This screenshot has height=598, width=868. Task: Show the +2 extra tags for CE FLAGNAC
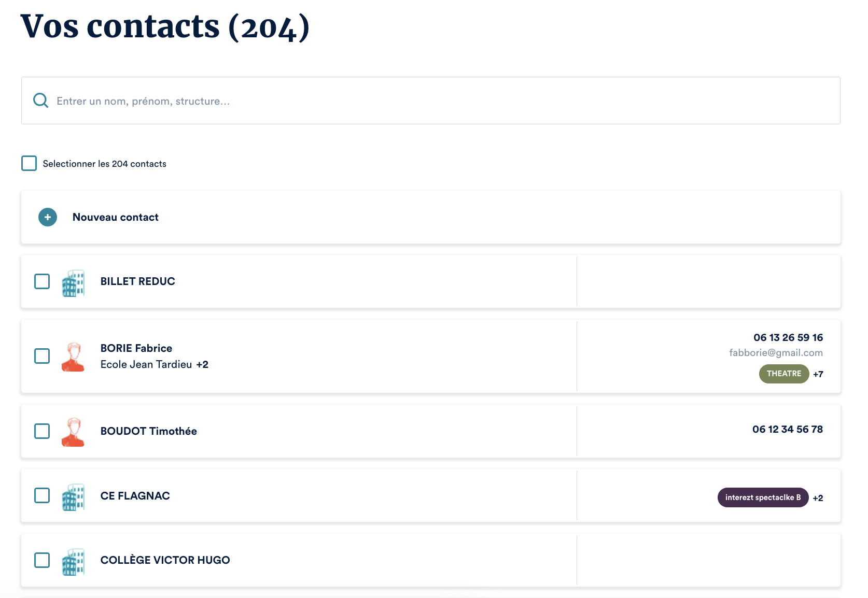(x=818, y=498)
